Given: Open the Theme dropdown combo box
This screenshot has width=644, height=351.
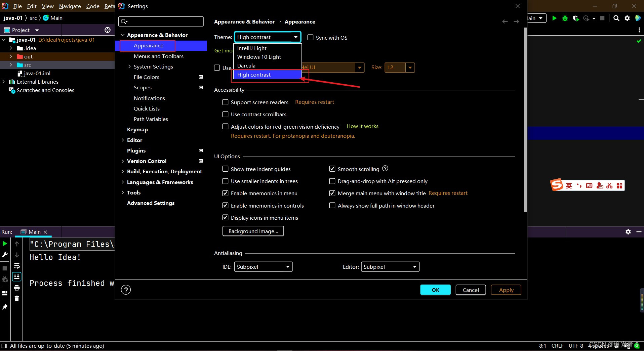Looking at the screenshot, I should 268,37.
